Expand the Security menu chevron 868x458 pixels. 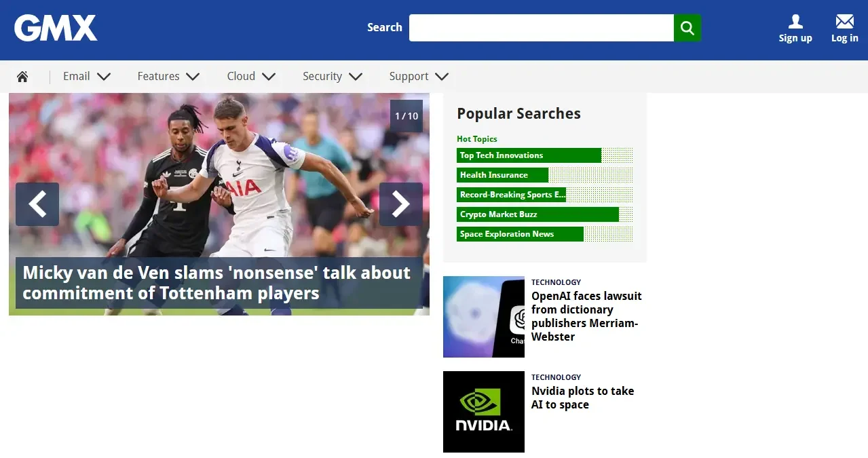tap(356, 77)
